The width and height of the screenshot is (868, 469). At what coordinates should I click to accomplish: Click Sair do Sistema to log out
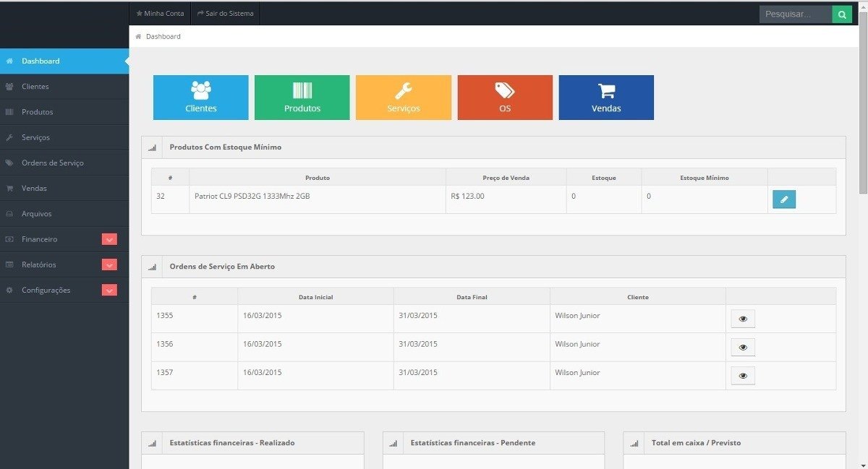coord(225,13)
